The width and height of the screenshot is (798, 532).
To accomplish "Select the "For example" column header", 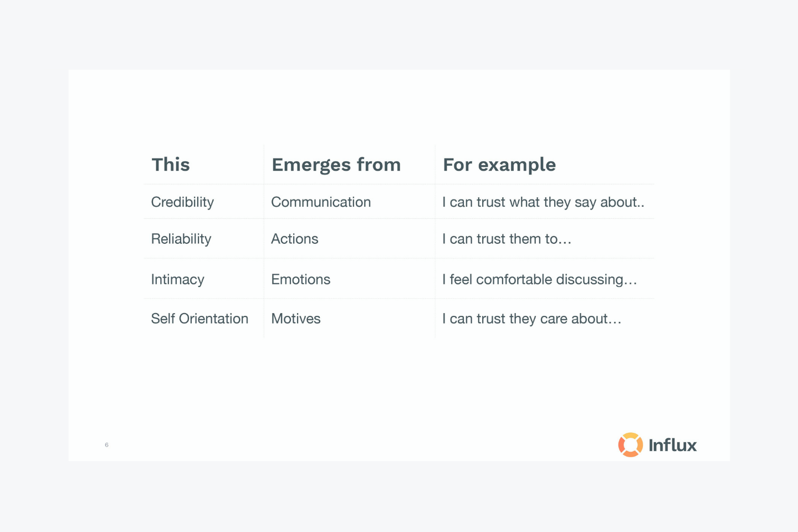I will [x=499, y=165].
